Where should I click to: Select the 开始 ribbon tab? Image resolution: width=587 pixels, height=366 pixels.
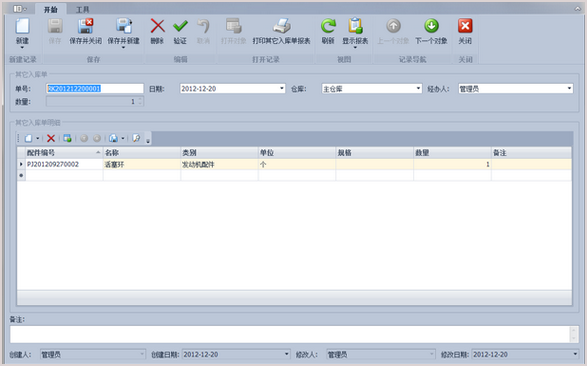[x=51, y=9]
